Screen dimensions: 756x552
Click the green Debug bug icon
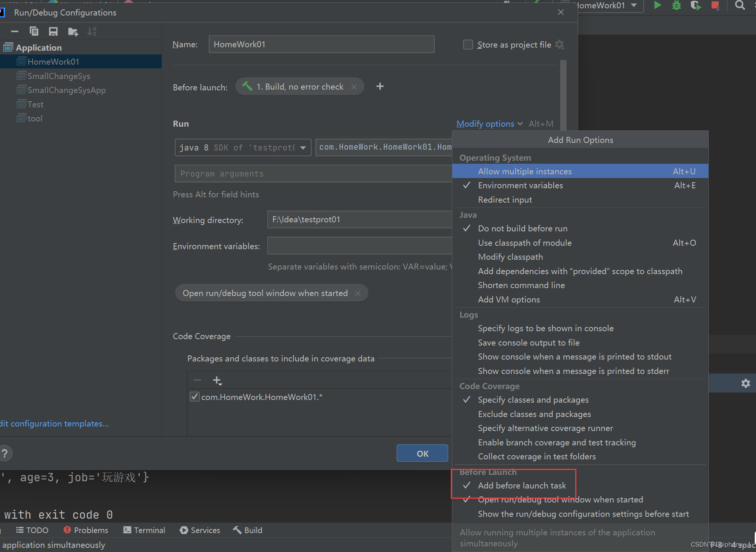coord(676,5)
